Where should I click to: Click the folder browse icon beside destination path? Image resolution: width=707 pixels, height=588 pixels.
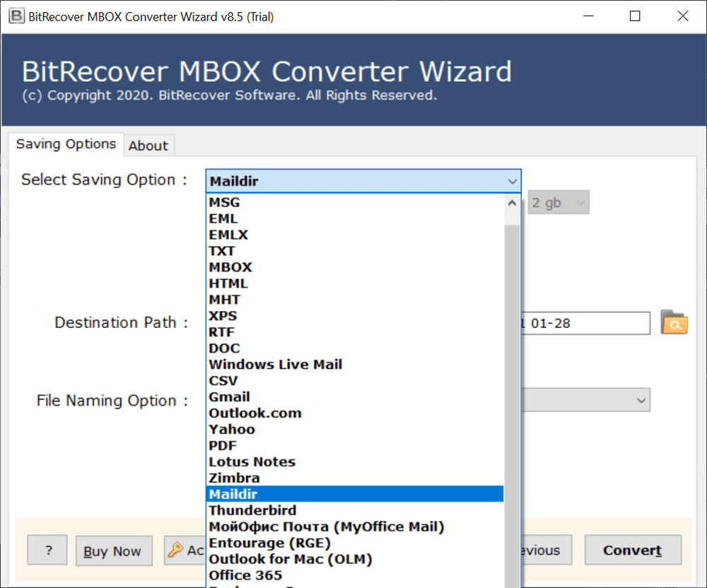(x=674, y=322)
